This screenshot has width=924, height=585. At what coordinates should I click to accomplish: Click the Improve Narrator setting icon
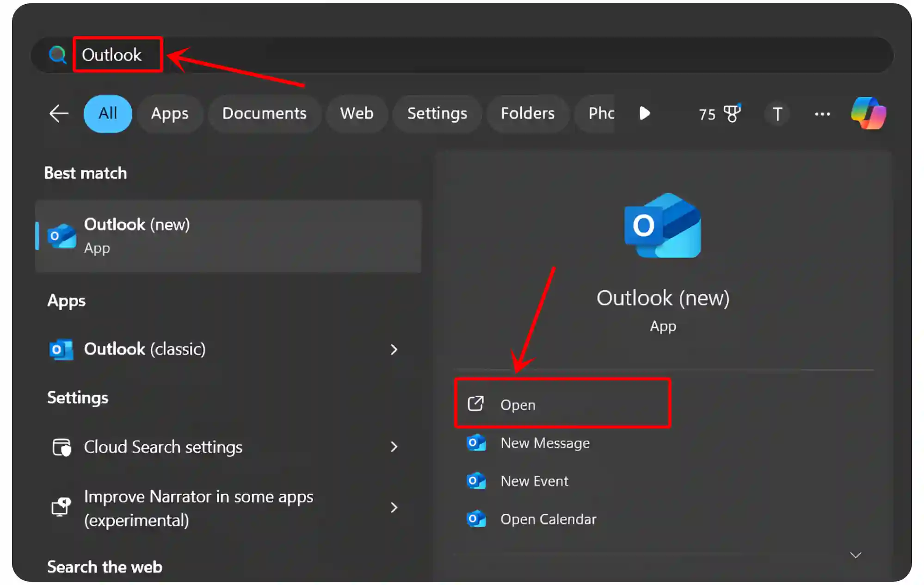(61, 507)
